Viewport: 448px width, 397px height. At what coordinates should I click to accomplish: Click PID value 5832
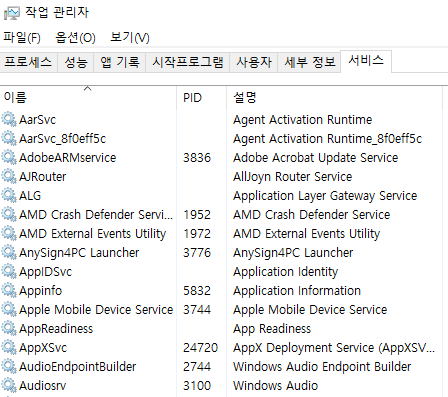point(197,290)
